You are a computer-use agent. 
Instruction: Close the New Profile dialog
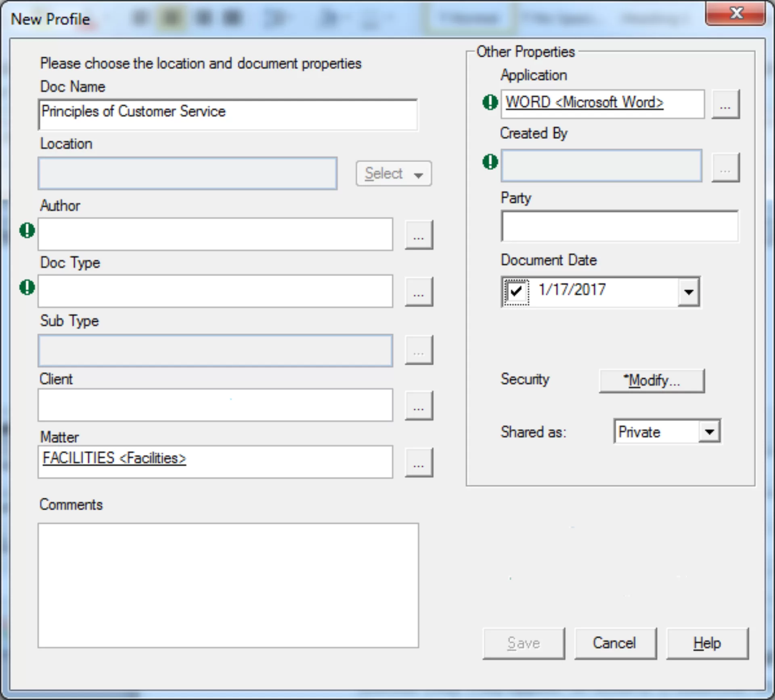(x=735, y=13)
